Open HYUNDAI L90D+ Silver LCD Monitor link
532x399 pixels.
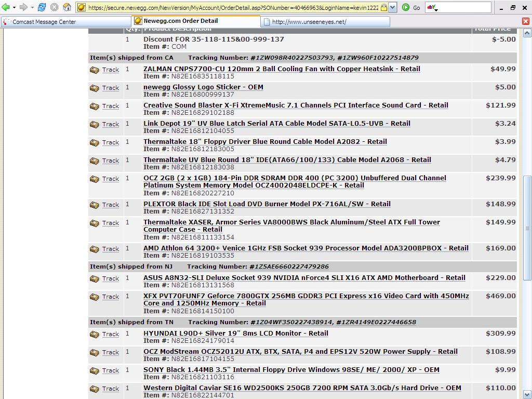pos(235,333)
